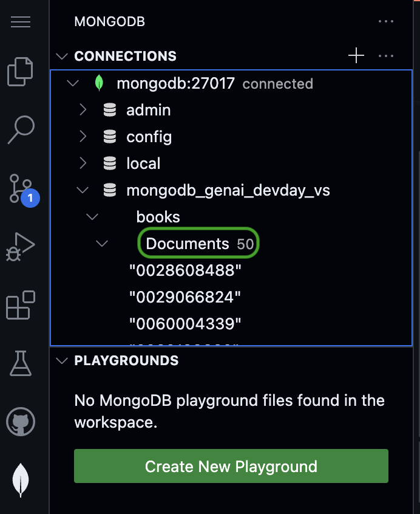Open the Search view
Viewport: 420px width, 514px height.
point(21,130)
